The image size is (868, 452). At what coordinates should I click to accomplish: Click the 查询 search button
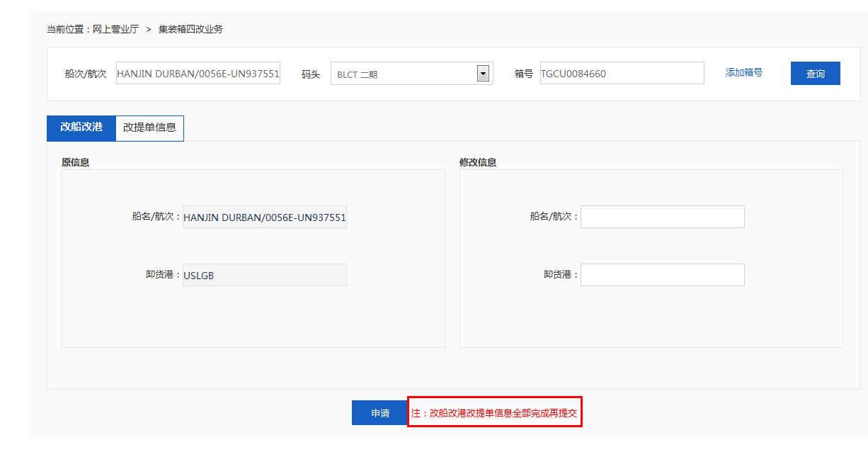click(x=815, y=74)
